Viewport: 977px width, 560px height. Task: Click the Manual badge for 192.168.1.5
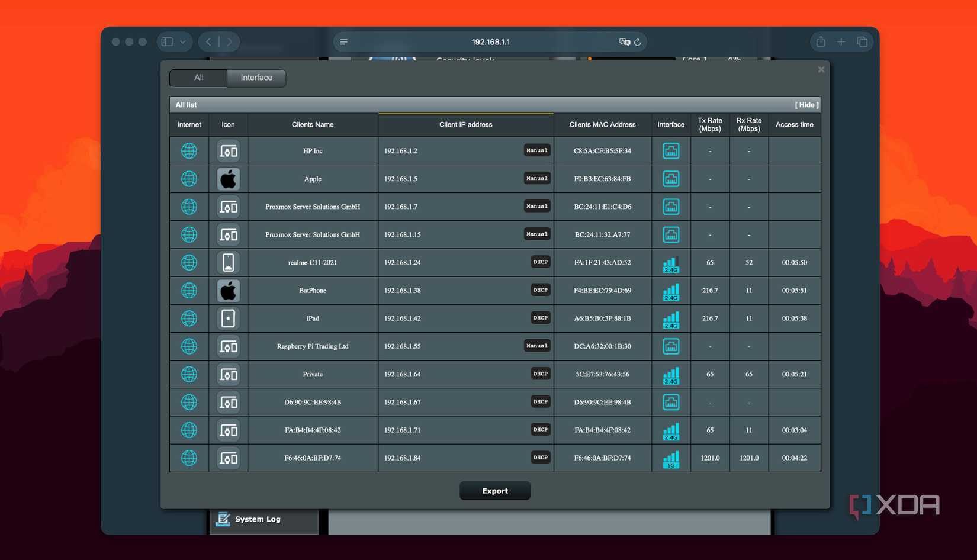point(537,178)
